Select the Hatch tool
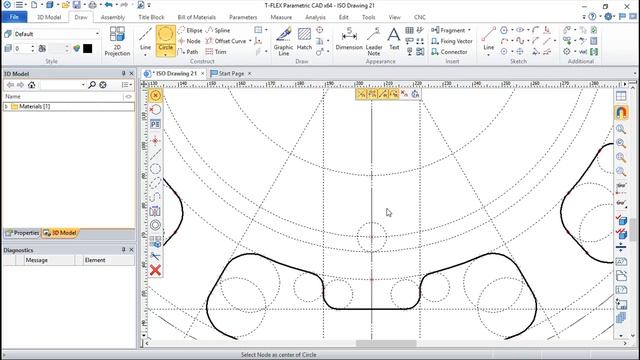 [x=304, y=40]
